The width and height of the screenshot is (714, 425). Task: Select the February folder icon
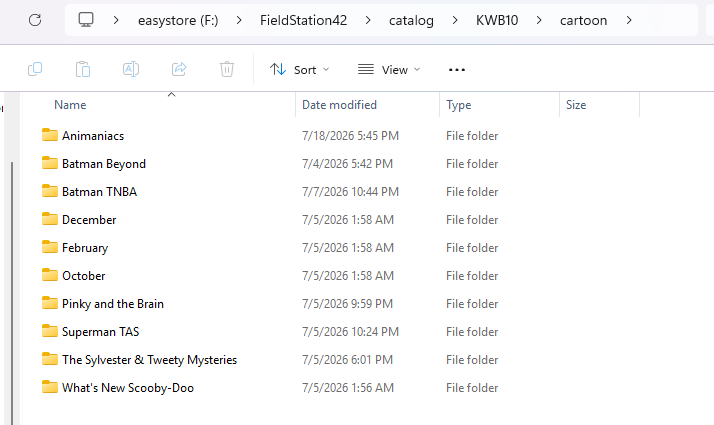(50, 247)
